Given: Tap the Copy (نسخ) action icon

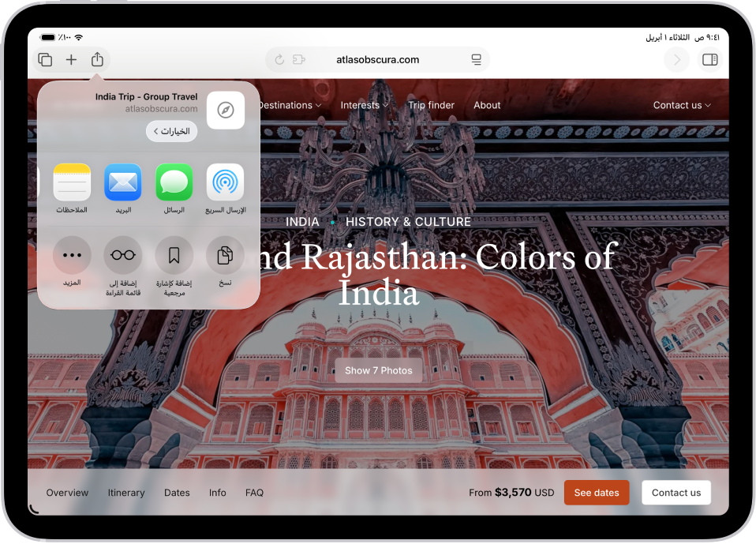Looking at the screenshot, I should 225,255.
